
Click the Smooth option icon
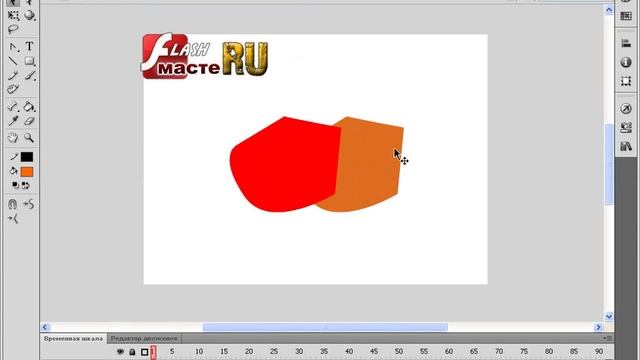point(29,204)
